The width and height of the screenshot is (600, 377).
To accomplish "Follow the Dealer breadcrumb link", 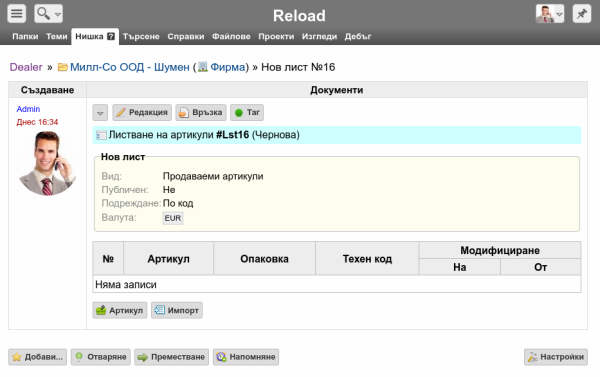I will tap(26, 67).
